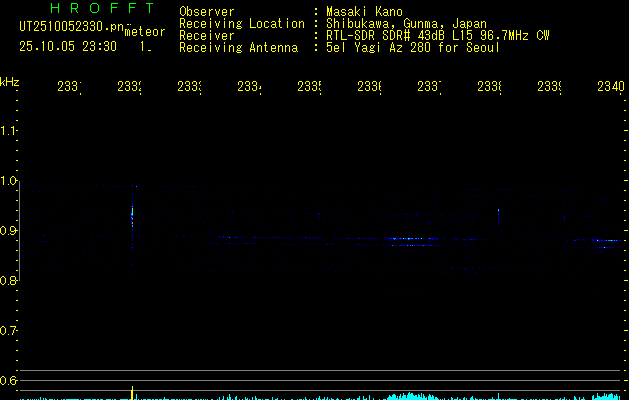Screen dimensions: 629x400
Task: Click the 0.7 kHz axis tick label
Action: click(x=8, y=331)
